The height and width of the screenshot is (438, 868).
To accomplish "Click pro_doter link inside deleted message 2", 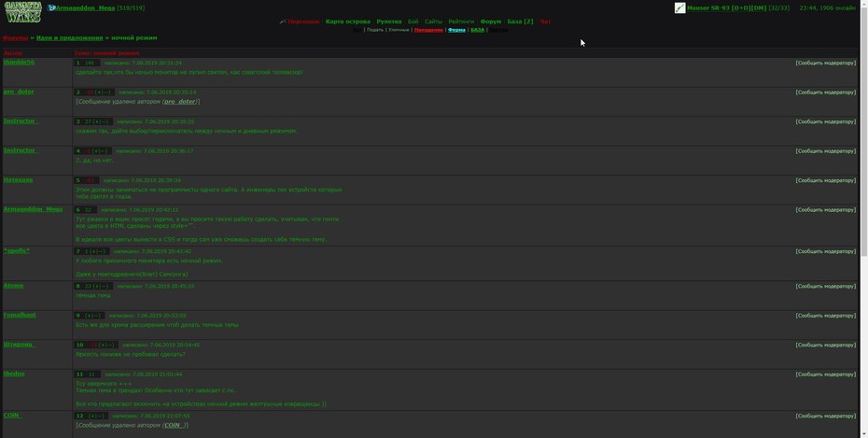I will coord(180,102).
